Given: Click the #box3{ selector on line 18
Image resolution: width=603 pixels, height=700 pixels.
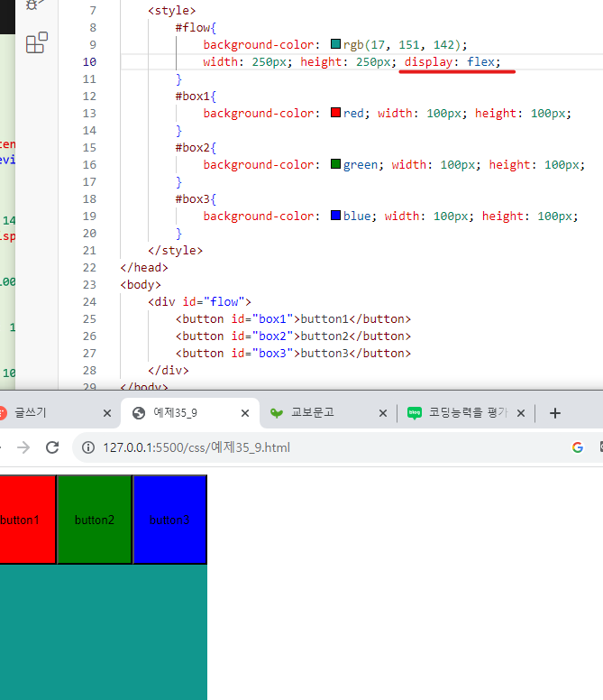Looking at the screenshot, I should tap(196, 198).
